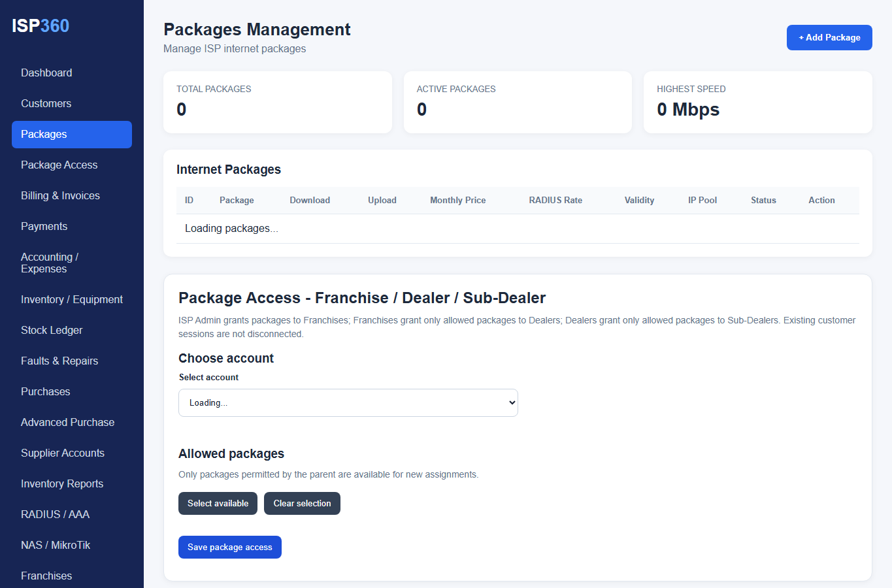This screenshot has width=892, height=588.
Task: Go to Inventory / Equipment
Action: click(72, 299)
